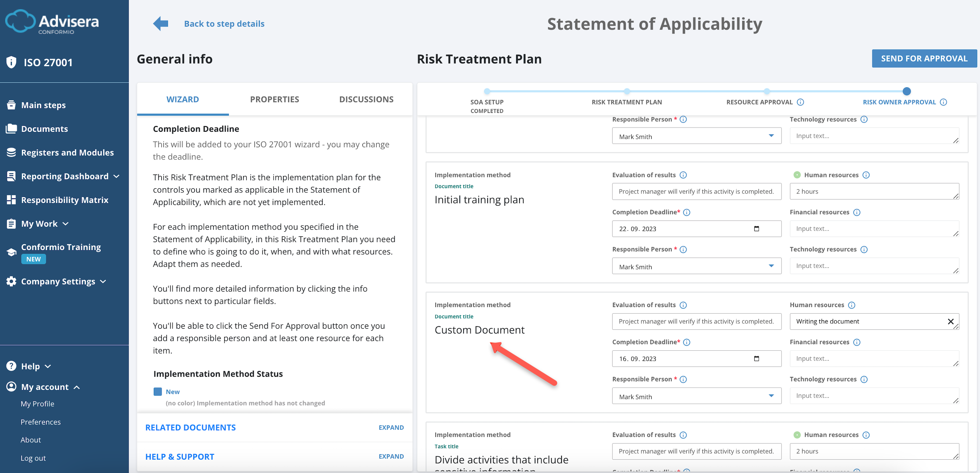Open Conformio Training
The height and width of the screenshot is (473, 980).
pos(61,247)
